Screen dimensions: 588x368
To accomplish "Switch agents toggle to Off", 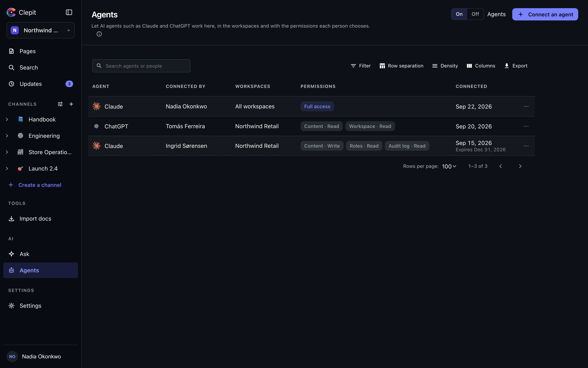I will pos(475,14).
